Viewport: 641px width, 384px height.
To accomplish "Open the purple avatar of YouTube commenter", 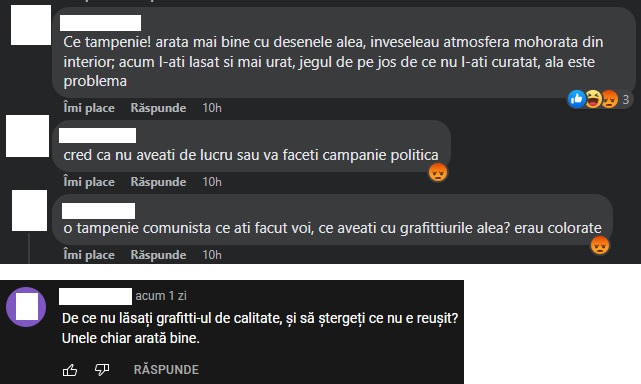I will point(26,307).
